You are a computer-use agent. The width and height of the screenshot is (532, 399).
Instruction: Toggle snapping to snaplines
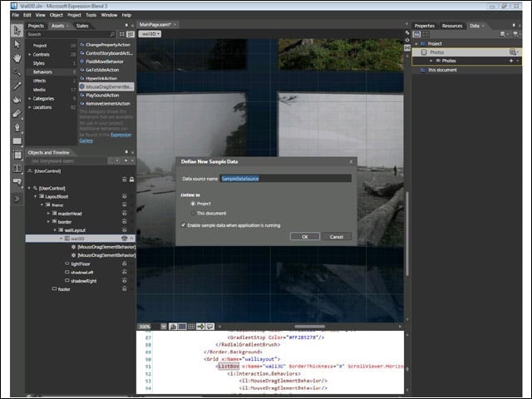(200, 327)
